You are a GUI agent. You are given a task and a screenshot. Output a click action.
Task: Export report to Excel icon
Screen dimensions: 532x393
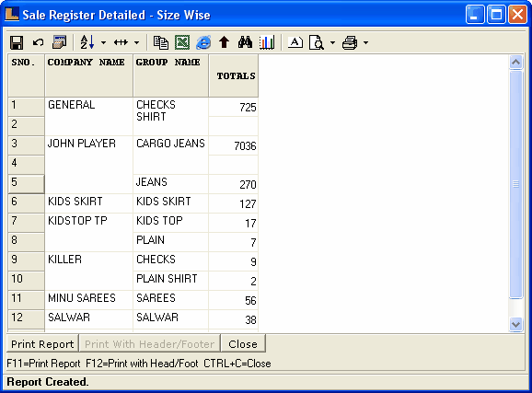click(x=182, y=42)
